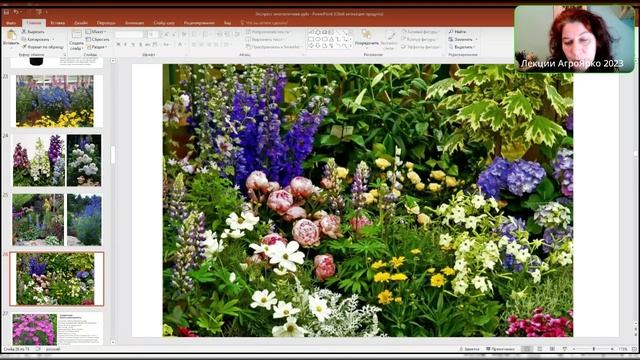This screenshot has height=360, width=640.
Task: Switch to the Slide Show (Слайд-шоу) tab
Action: (164, 23)
